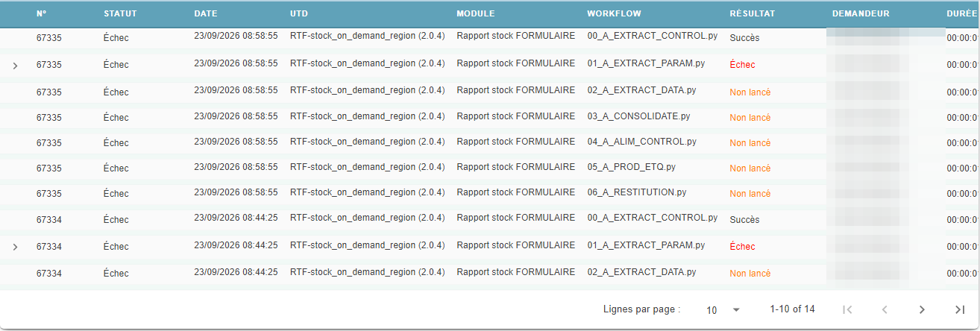Sort by the UTD column header
The width and height of the screenshot is (980, 331).
coord(298,13)
